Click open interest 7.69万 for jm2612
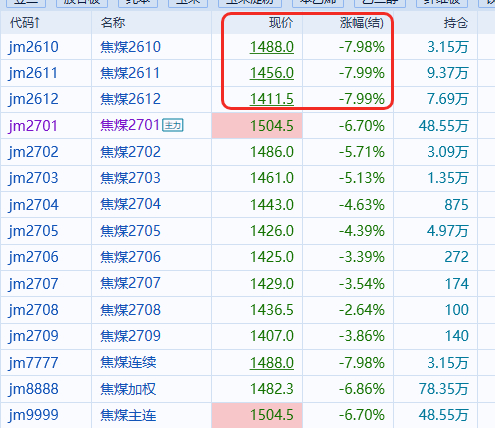Screen dimensions: 495x428 tap(448, 99)
